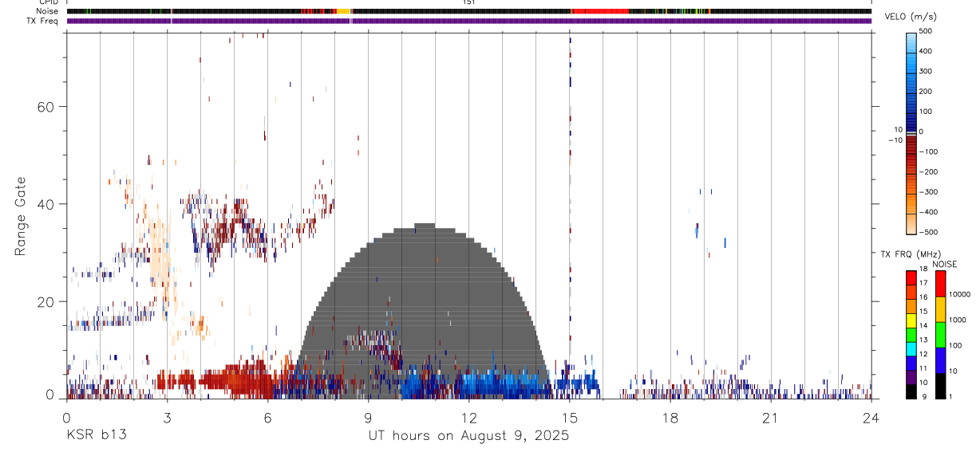Click the NOISE legend title
Viewport: 980px width, 452px height.
pyautogui.click(x=945, y=264)
